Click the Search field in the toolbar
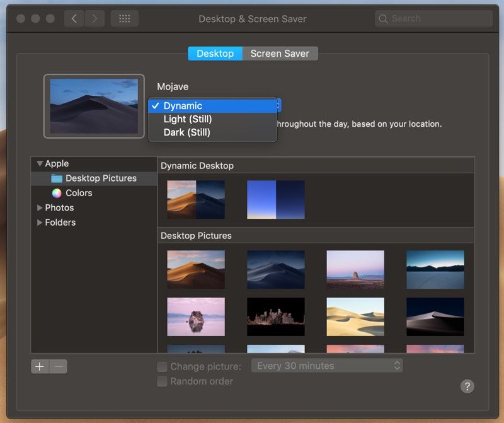Screen dimensions: 504x423 (433, 19)
